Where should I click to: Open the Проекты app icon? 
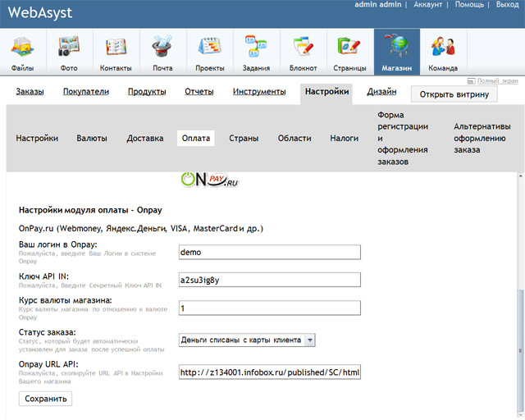(209, 52)
